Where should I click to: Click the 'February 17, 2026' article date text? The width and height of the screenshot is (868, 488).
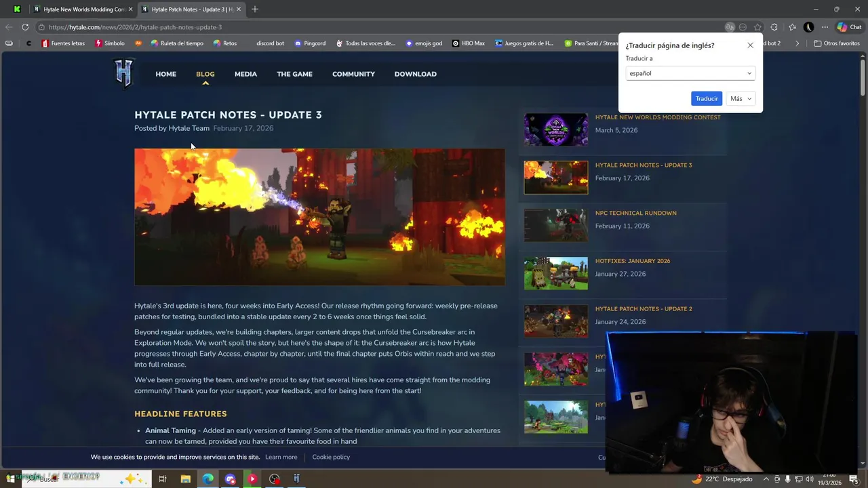click(243, 128)
